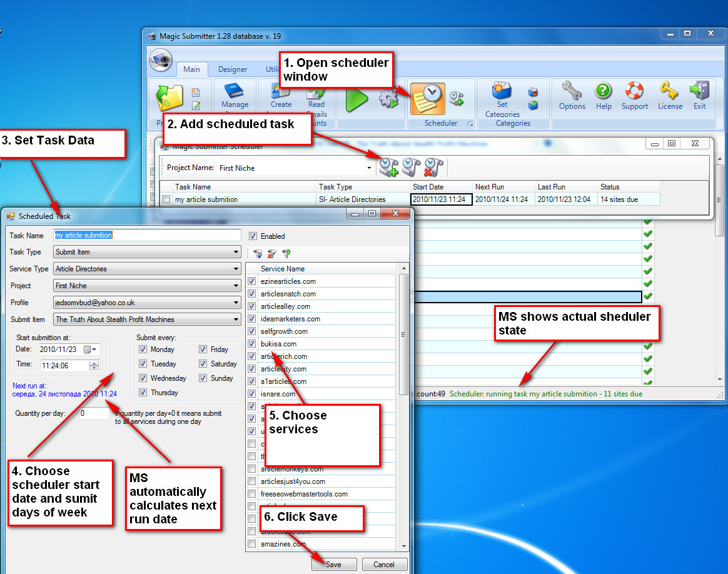Open the Service Type dropdown
The height and width of the screenshot is (574, 728).
point(236,269)
